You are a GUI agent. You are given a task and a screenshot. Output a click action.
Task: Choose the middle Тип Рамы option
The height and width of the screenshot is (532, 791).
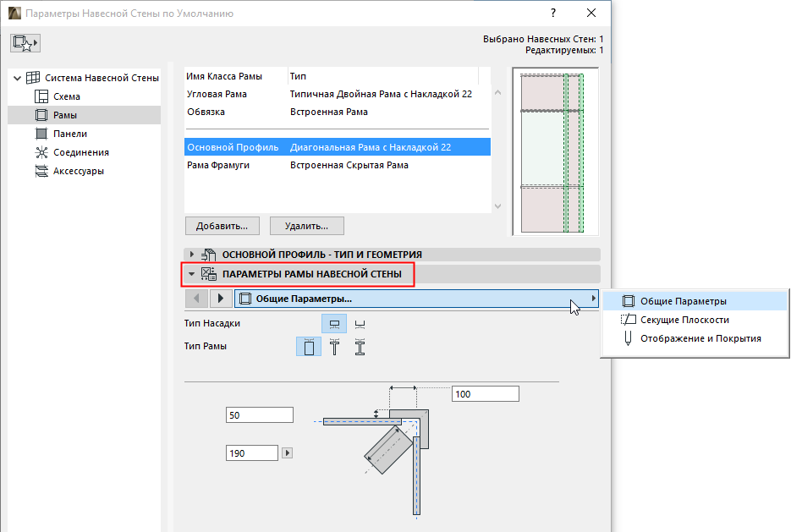pos(335,346)
